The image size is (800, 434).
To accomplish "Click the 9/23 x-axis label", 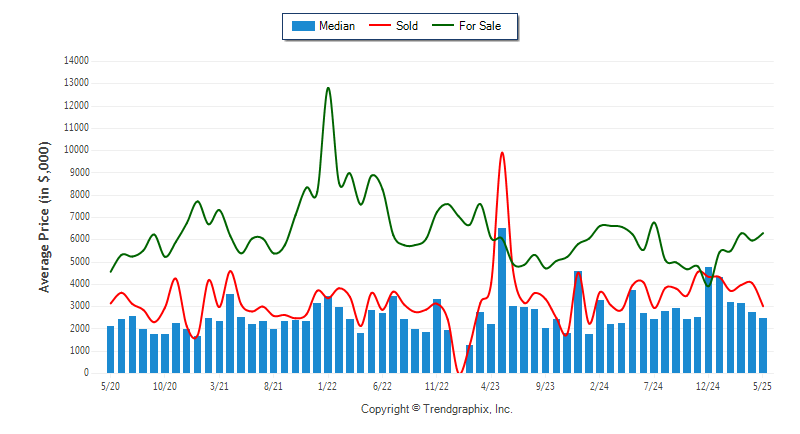I will coord(545,387).
